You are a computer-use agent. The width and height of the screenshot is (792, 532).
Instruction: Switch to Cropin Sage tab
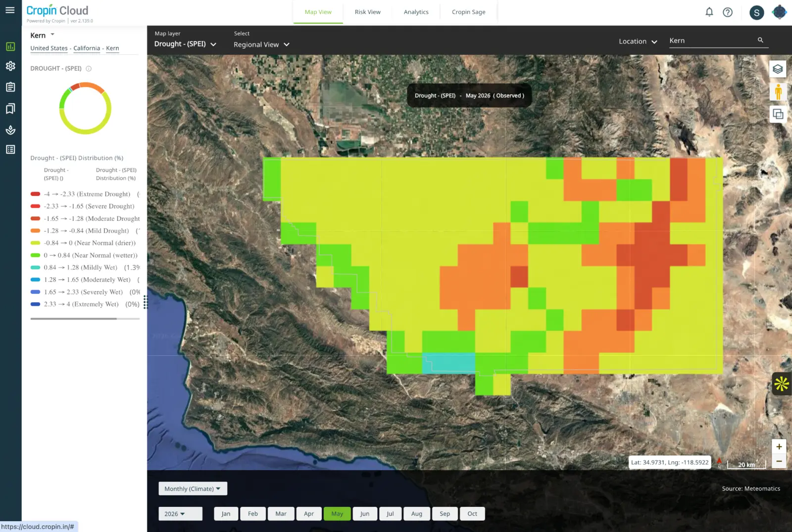pos(468,12)
